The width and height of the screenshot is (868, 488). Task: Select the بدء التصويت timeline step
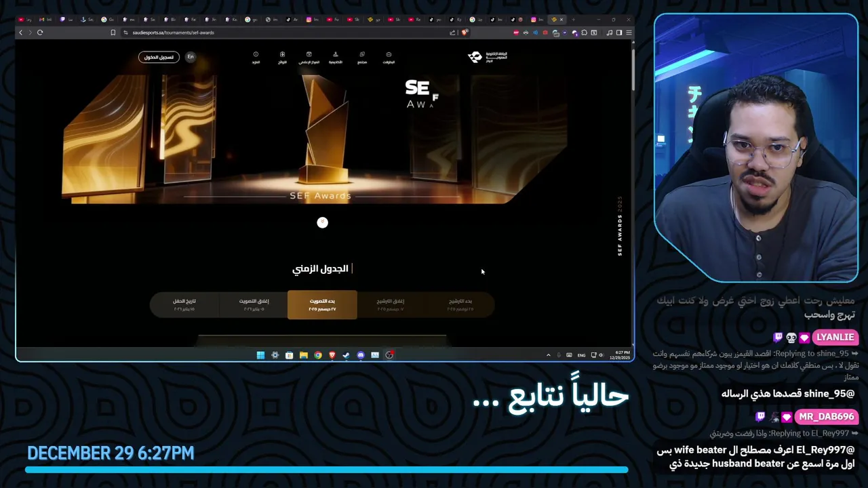click(x=322, y=304)
